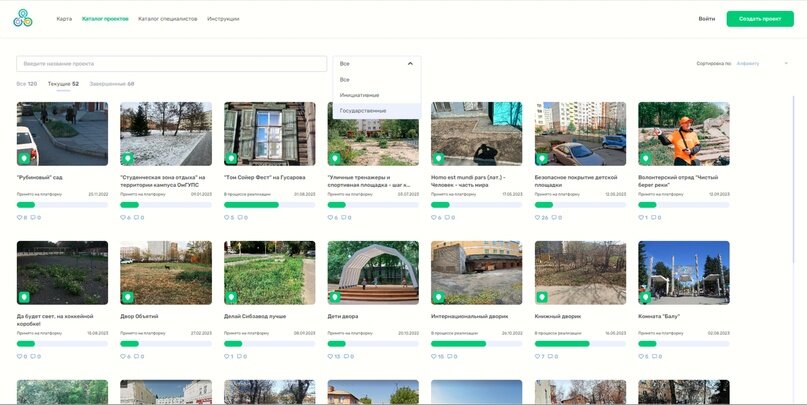The image size is (807, 405).
Task: Switch to "Завершенные 68" tab
Action: tap(112, 83)
